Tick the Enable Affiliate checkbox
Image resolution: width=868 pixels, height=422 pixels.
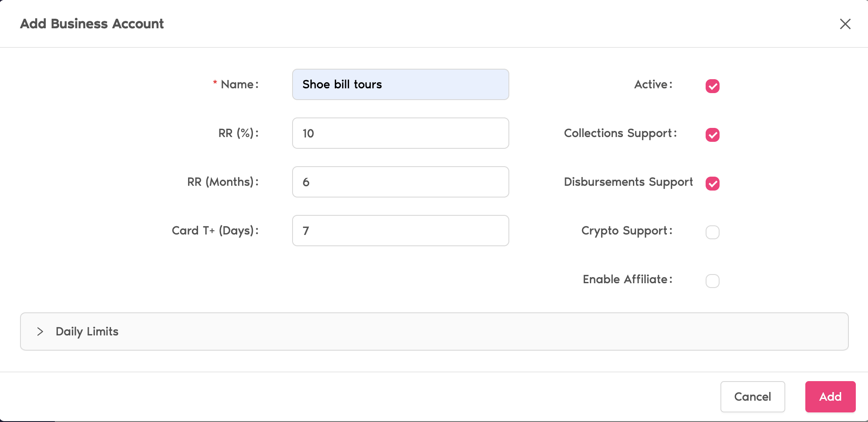tap(712, 281)
